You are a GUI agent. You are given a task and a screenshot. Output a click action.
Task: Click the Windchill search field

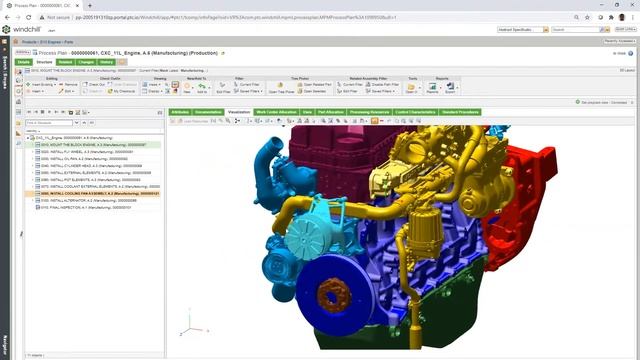coord(576,30)
